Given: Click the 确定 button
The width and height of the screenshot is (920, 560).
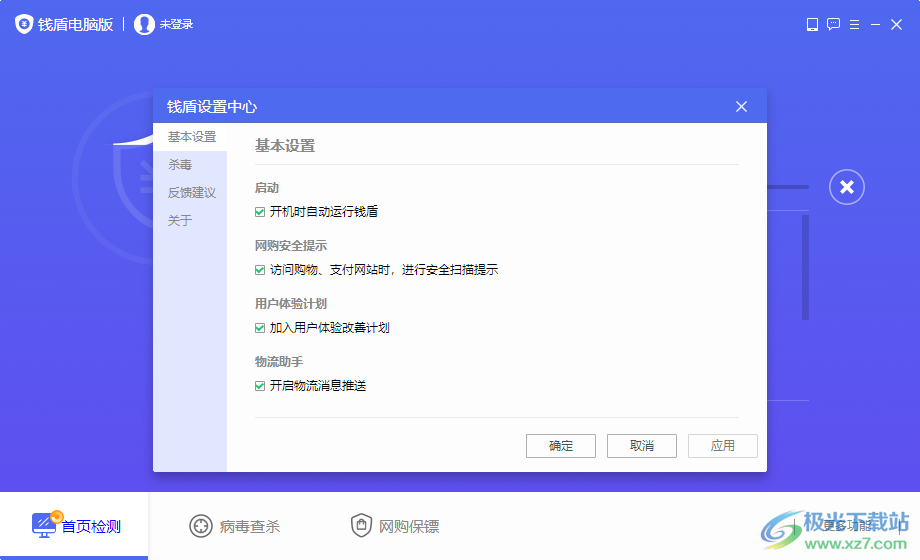Looking at the screenshot, I should (561, 446).
